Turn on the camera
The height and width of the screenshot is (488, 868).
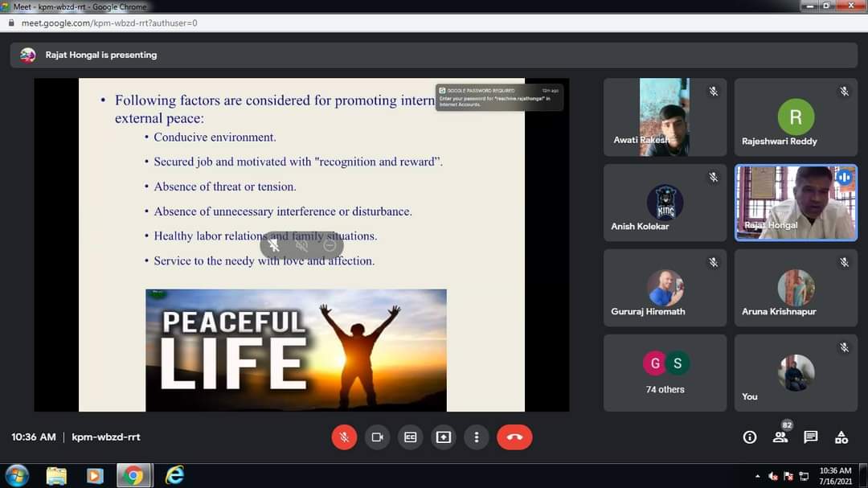click(377, 437)
